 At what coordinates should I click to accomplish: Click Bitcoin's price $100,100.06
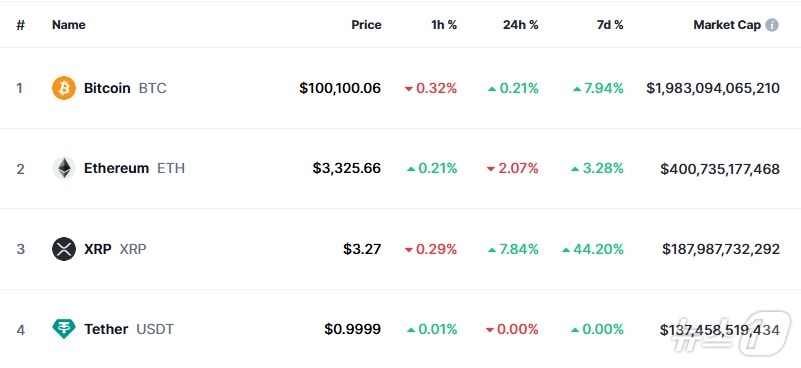pyautogui.click(x=340, y=88)
